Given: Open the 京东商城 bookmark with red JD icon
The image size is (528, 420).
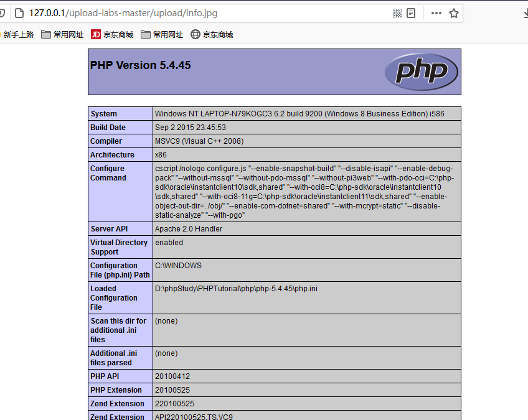Looking at the screenshot, I should (x=112, y=35).
